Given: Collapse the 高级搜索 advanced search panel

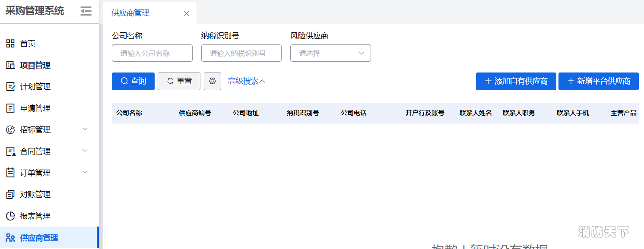Looking at the screenshot, I should pos(246,81).
